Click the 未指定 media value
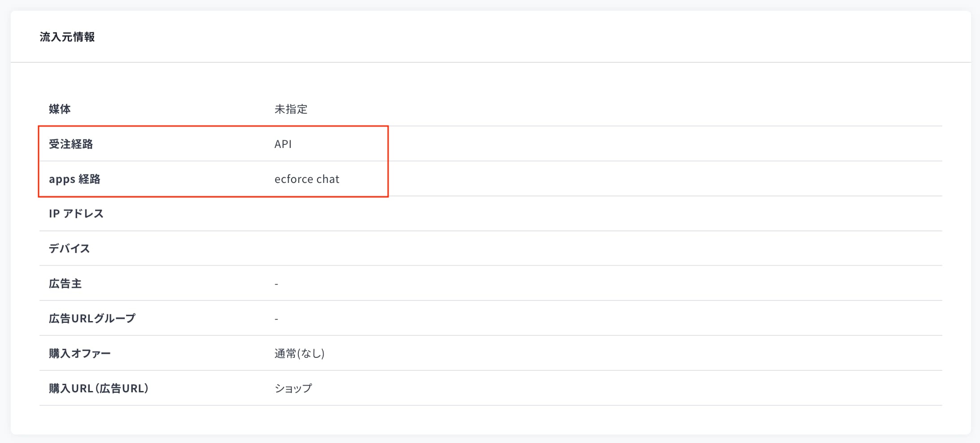 (x=291, y=109)
